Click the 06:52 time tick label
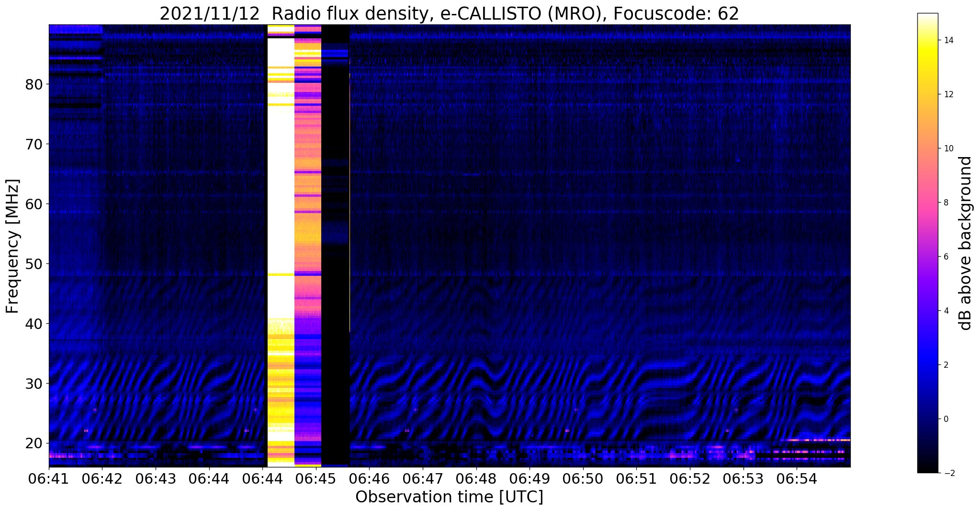The image size is (980, 511). coord(690,478)
